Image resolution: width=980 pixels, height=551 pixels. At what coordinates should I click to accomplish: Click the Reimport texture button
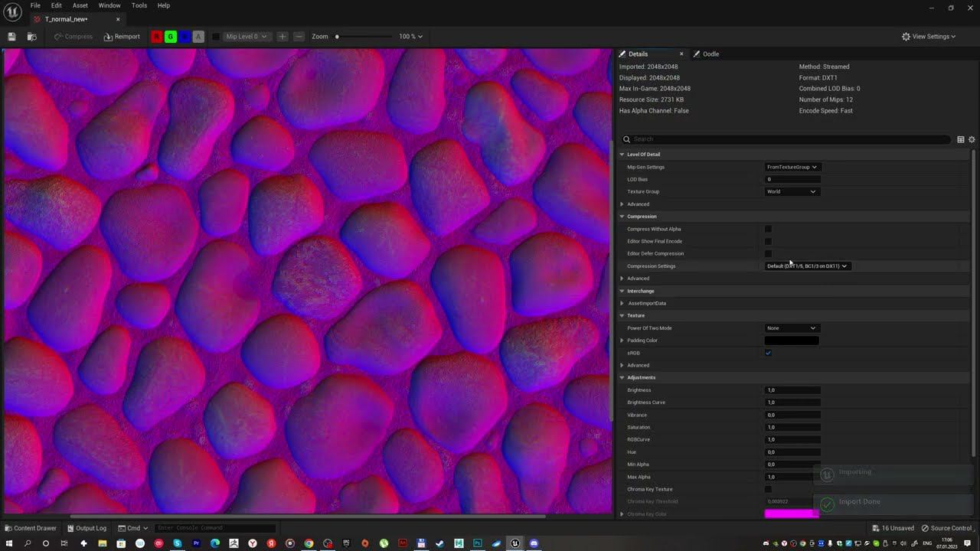point(122,37)
